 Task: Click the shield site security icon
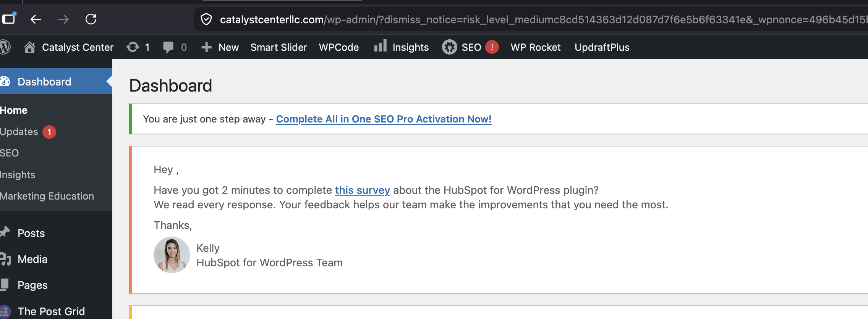(x=206, y=19)
